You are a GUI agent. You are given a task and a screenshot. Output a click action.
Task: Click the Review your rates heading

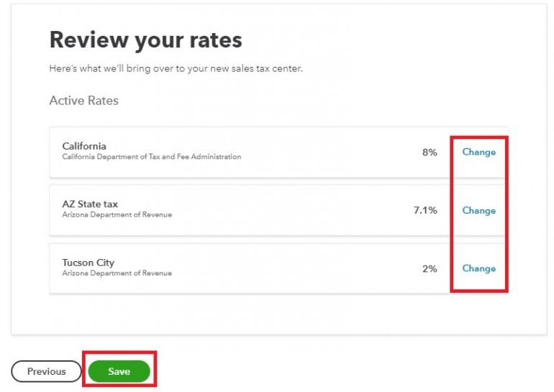145,40
